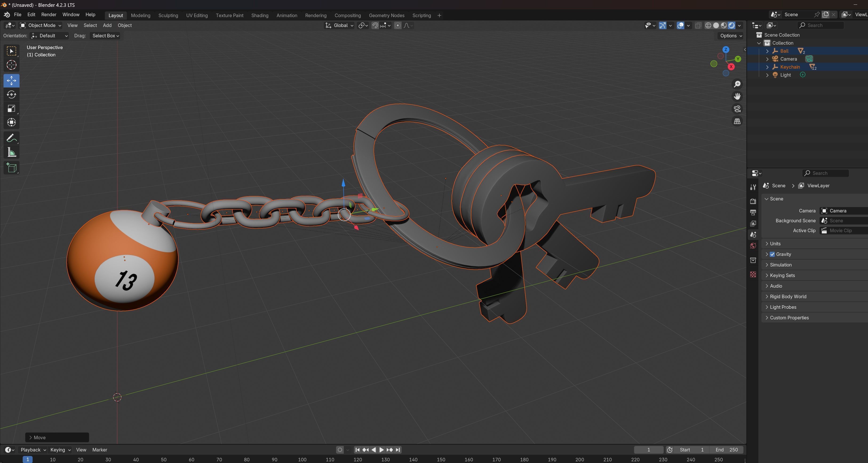Click the End frame 250 field
This screenshot has width=868, height=463.
pyautogui.click(x=726, y=450)
